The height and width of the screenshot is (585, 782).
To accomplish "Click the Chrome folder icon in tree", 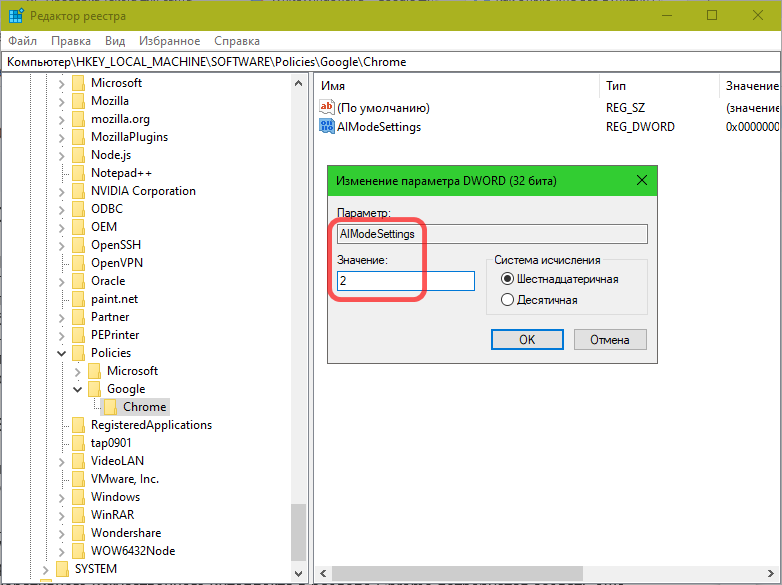I will (x=111, y=407).
